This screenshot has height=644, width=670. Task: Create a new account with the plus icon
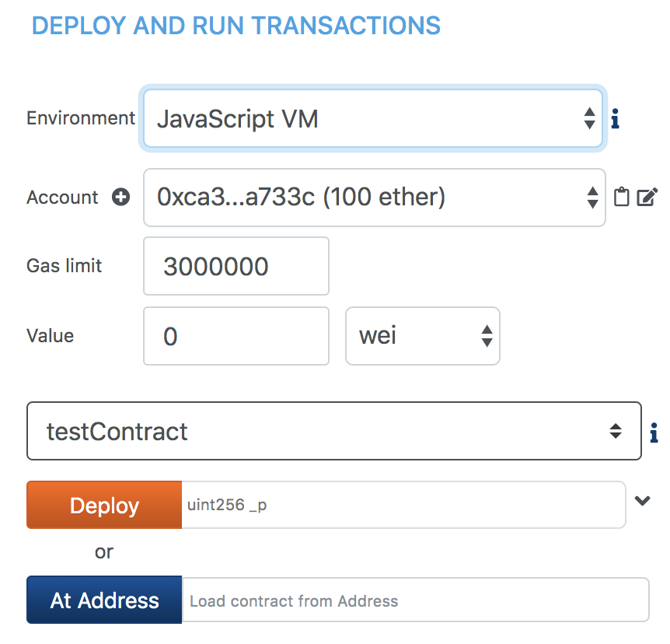tap(121, 198)
